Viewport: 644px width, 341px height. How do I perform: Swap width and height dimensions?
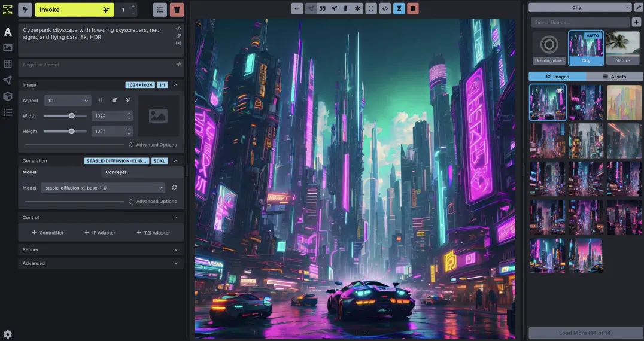(x=101, y=101)
